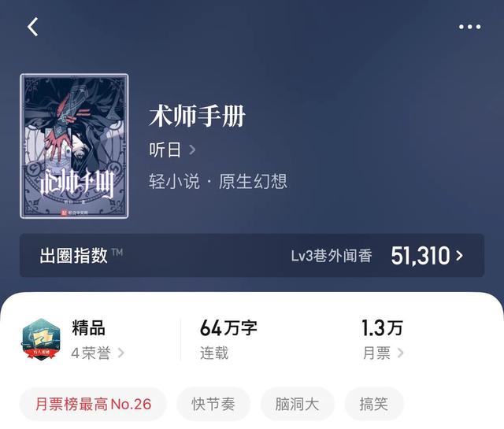Select the 快节奏 tag chip
The width and height of the screenshot is (504, 429).
[x=213, y=404]
